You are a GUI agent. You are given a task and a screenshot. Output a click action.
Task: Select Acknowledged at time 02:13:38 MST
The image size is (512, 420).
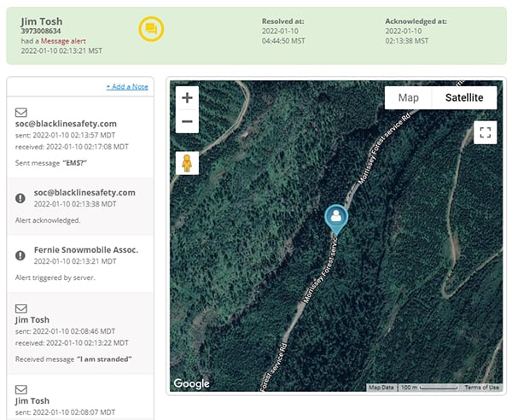tap(407, 41)
